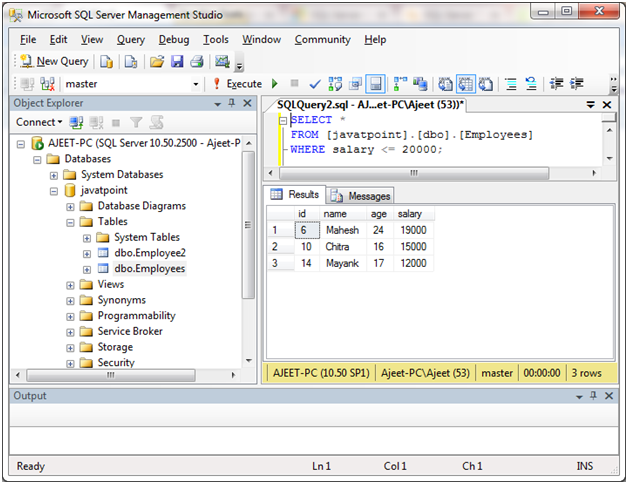Screen dimensions: 628x484
Task: Click Comment out selected lines icon
Action: 511,84
